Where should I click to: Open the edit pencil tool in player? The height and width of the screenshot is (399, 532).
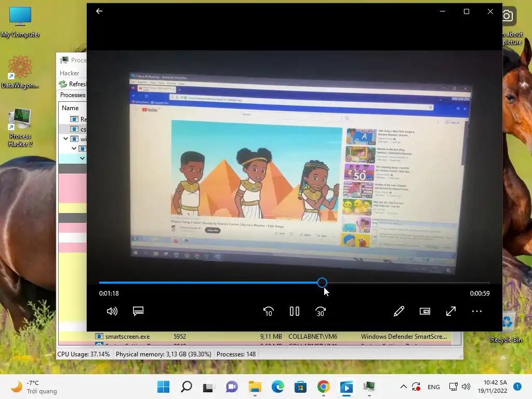click(x=398, y=311)
